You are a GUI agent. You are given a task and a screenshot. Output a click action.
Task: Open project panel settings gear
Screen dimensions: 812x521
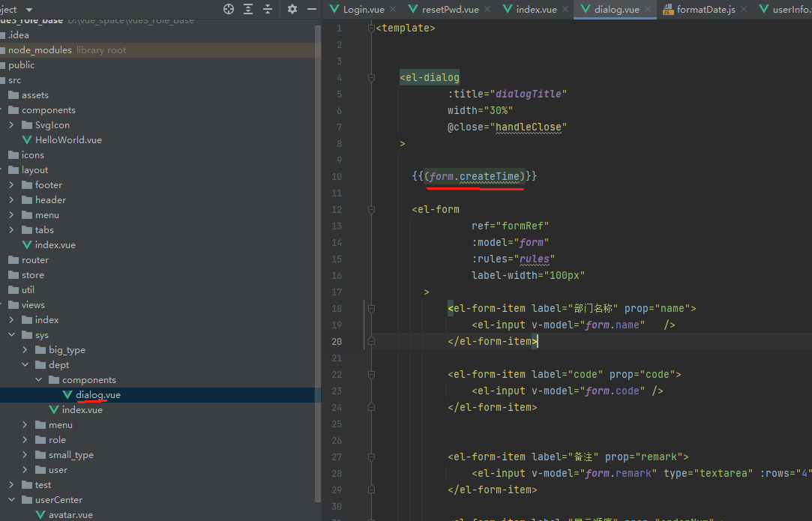click(x=292, y=9)
